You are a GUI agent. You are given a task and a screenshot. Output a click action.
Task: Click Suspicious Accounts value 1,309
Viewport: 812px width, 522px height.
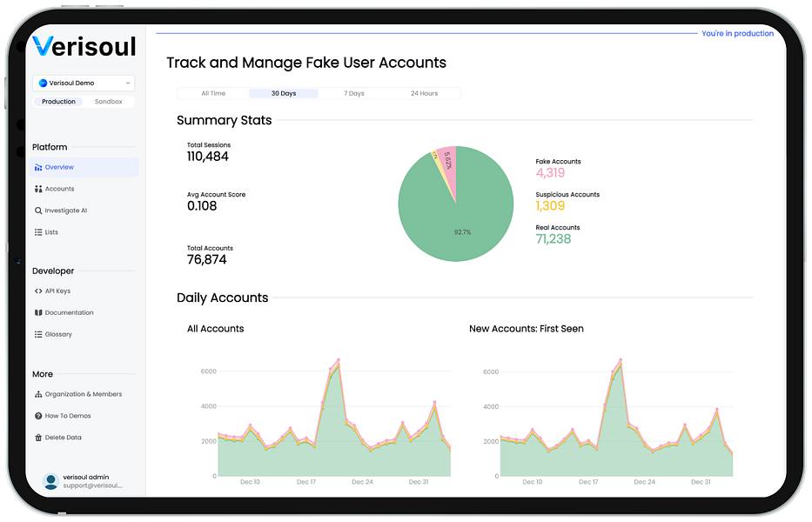pos(551,206)
